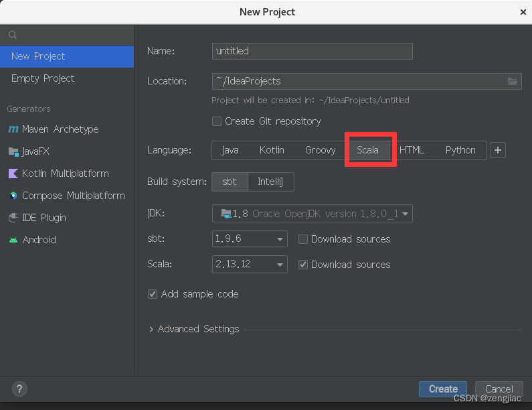Click the sidebar search field

[67, 35]
